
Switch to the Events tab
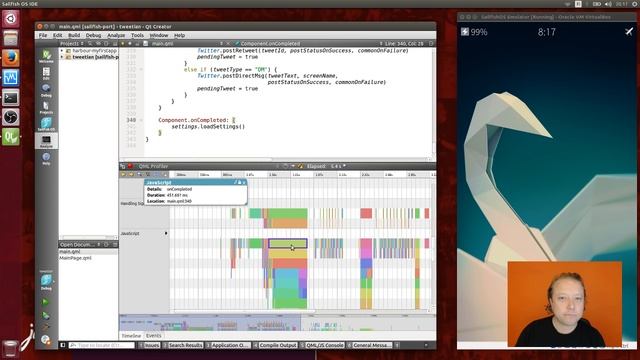pyautogui.click(x=153, y=336)
